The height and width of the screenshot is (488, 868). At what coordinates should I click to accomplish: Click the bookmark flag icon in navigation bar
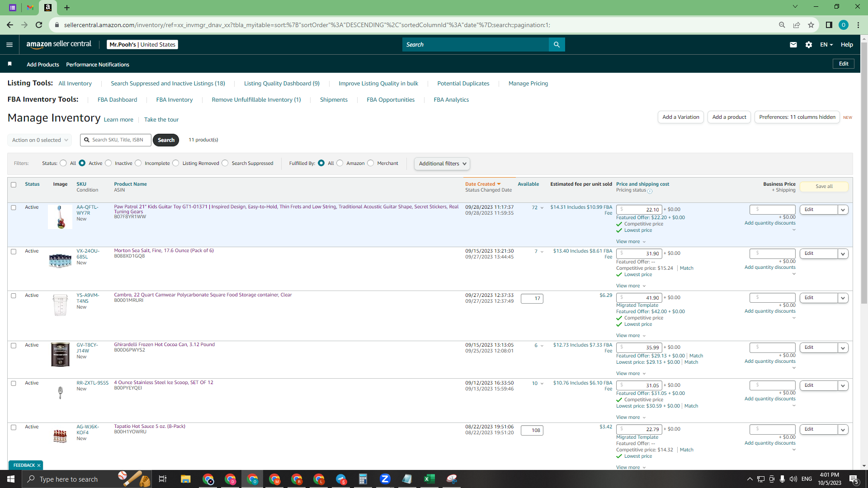point(9,64)
